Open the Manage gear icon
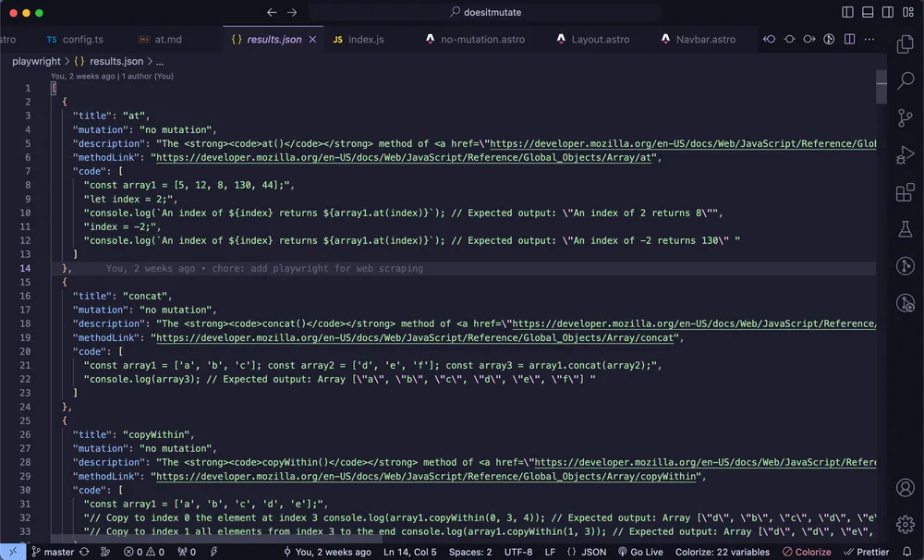 click(x=906, y=524)
